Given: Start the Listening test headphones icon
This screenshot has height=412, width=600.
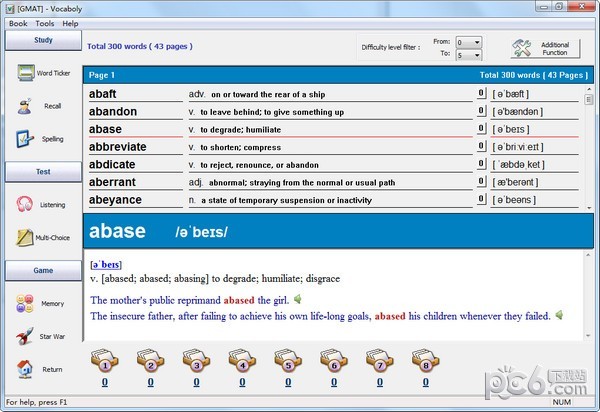Looking at the screenshot, I should click(24, 204).
